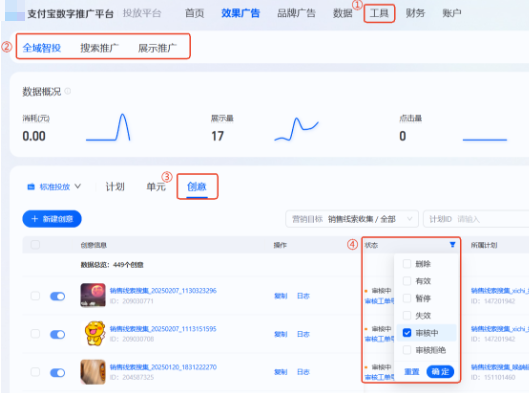
Task: Tick the select-all header checkbox
Action: pyautogui.click(x=35, y=245)
